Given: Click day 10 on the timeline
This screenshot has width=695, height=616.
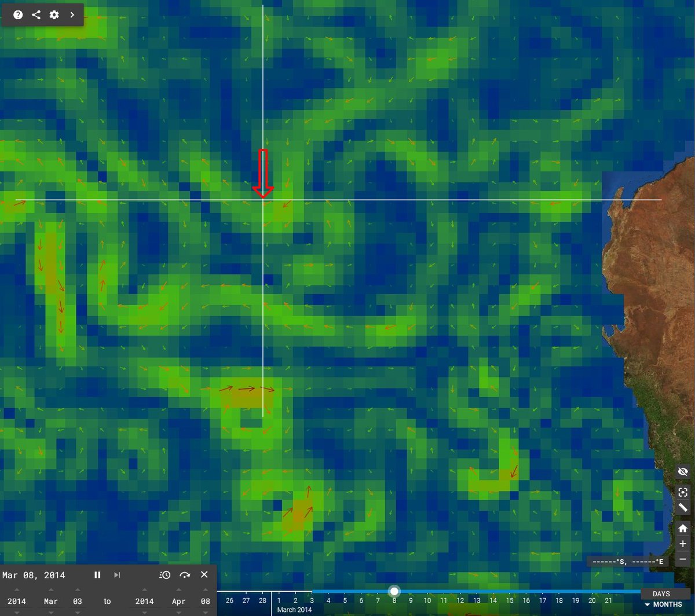Looking at the screenshot, I should (427, 600).
